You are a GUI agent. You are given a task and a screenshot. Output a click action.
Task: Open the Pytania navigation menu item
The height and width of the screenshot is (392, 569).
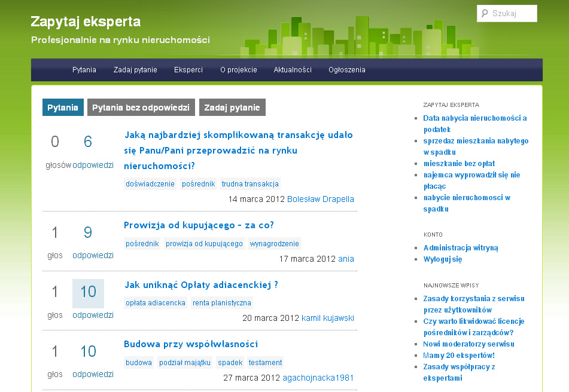point(84,70)
